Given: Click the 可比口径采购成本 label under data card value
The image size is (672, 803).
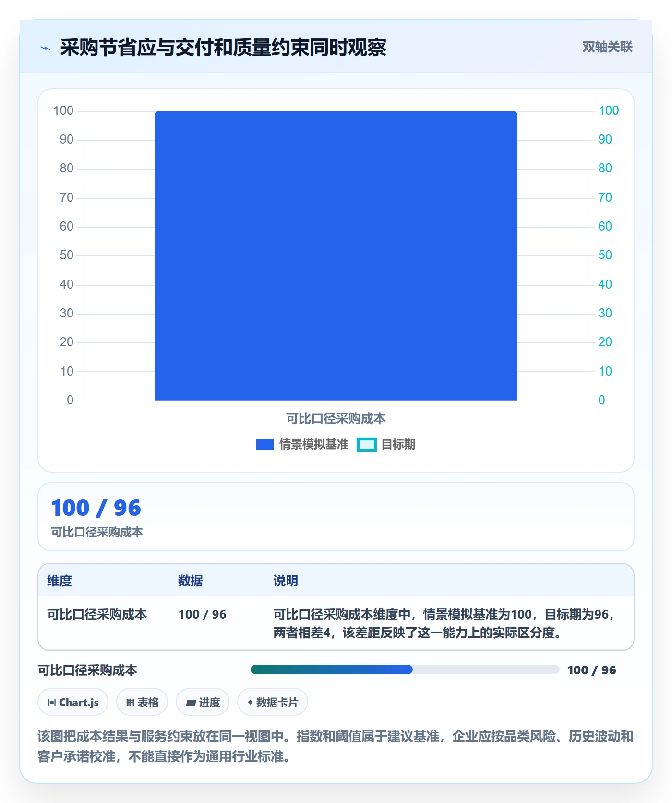Looking at the screenshot, I should point(97,532).
